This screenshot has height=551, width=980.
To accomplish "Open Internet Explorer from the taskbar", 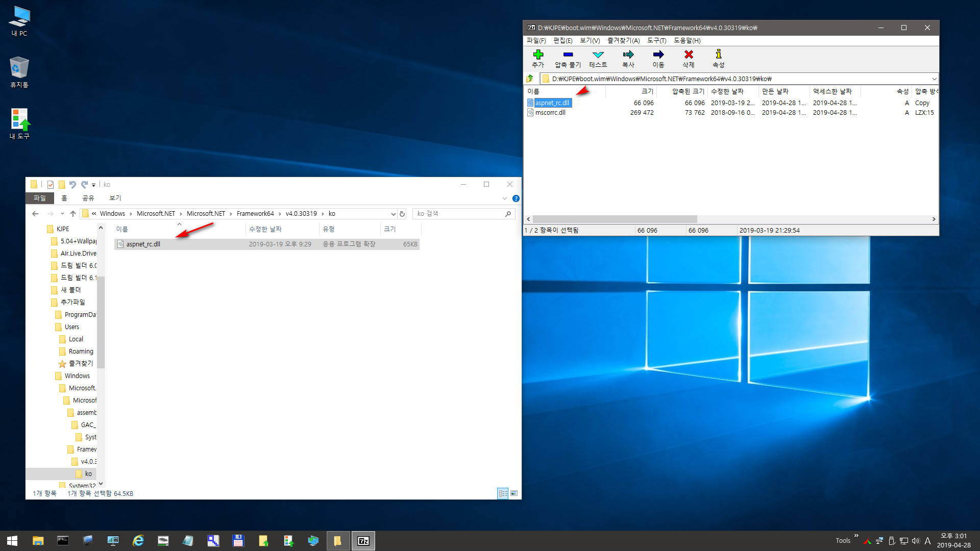I will (x=138, y=541).
